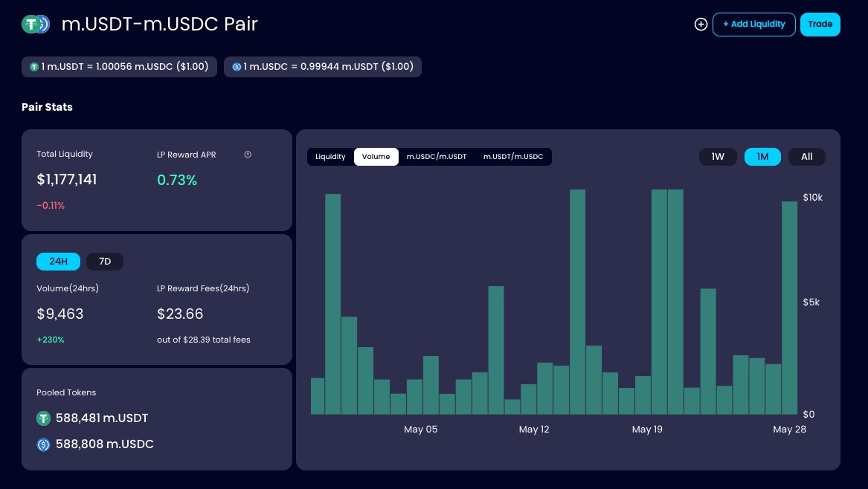Image resolution: width=868 pixels, height=489 pixels.
Task: Click the $23.66 LP reward fees value
Action: pos(180,314)
